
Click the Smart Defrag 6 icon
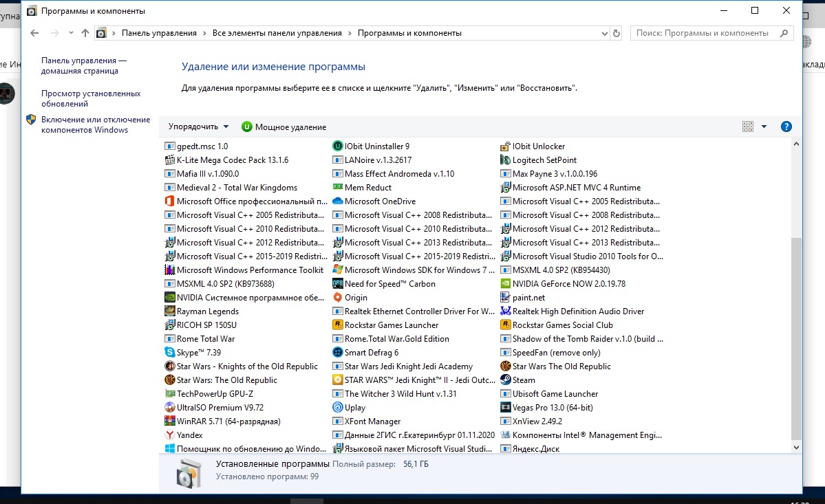coord(338,353)
